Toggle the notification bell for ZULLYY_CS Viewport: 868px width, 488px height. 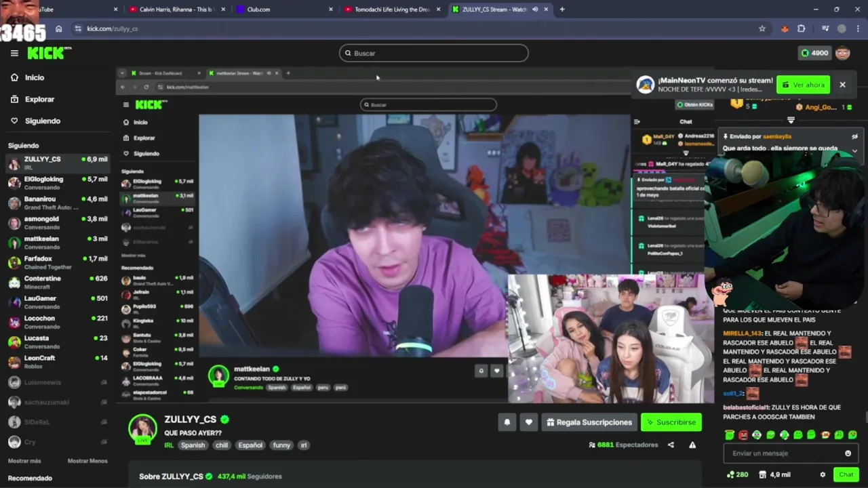[x=507, y=422]
